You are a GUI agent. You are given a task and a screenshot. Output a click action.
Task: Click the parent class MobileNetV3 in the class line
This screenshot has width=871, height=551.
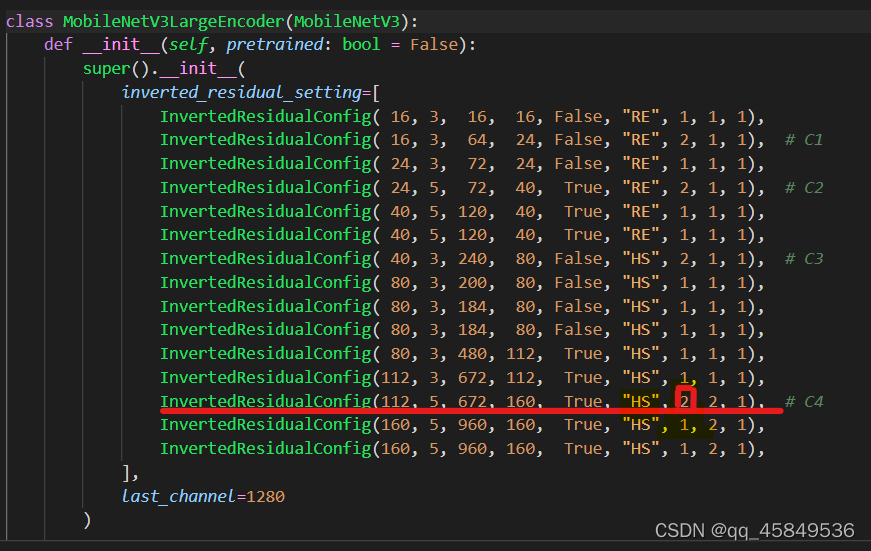coord(347,22)
